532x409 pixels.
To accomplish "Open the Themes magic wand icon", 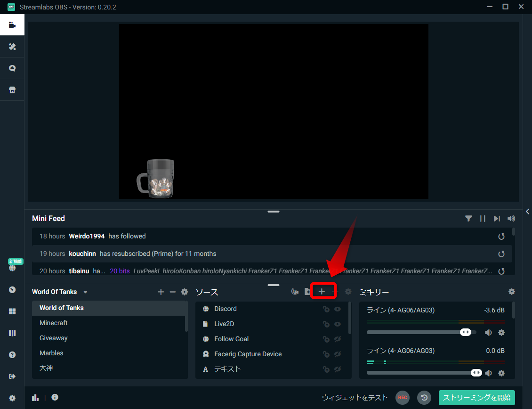I will pyautogui.click(x=12, y=47).
